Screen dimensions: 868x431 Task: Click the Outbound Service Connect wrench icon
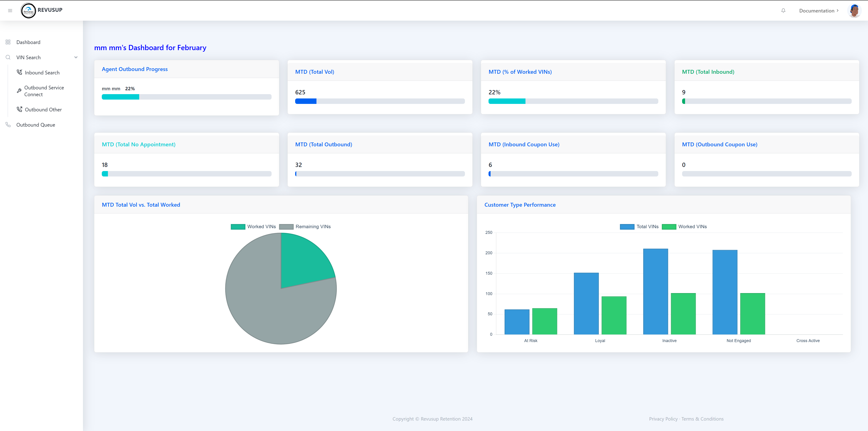click(19, 90)
